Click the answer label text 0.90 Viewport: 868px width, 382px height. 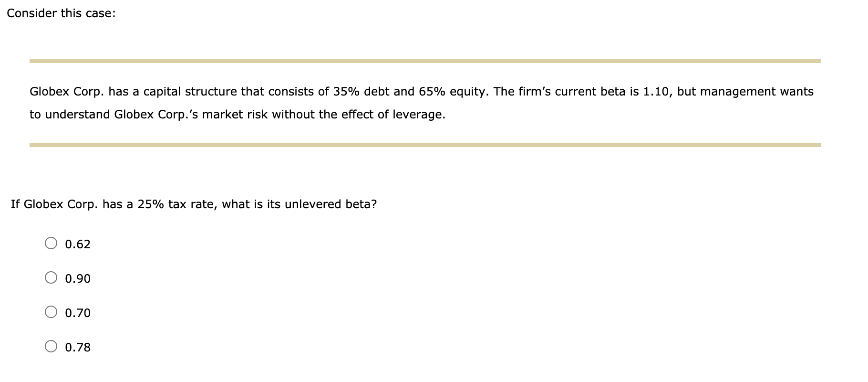pyautogui.click(x=78, y=279)
